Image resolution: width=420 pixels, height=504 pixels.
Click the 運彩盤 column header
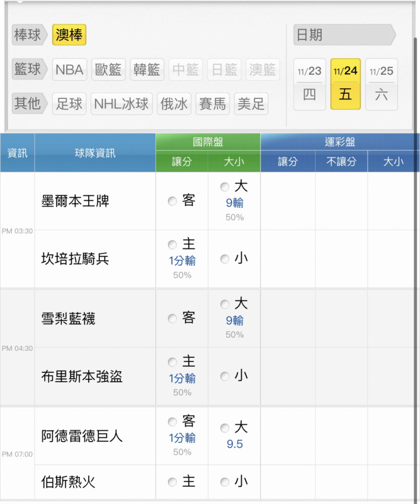[x=340, y=142]
